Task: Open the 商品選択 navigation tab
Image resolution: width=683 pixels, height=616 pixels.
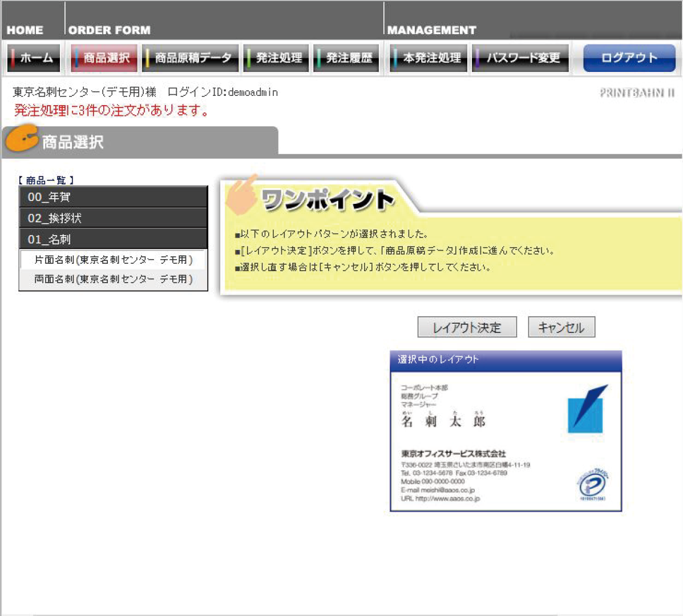Action: pos(104,58)
